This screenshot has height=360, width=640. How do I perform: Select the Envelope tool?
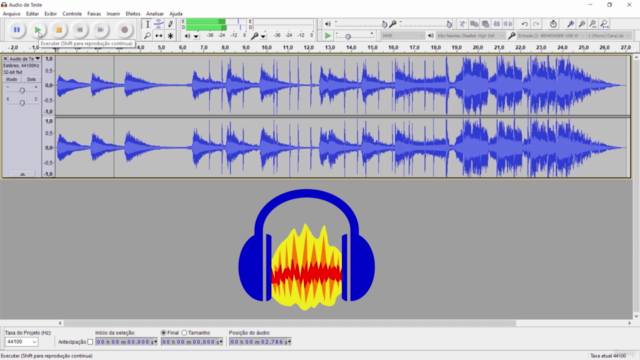[x=159, y=24]
